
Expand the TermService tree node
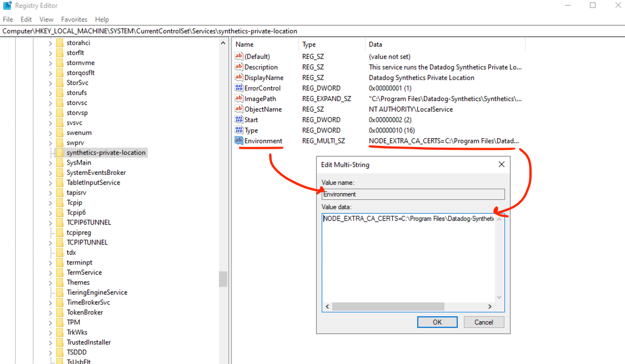tap(51, 272)
